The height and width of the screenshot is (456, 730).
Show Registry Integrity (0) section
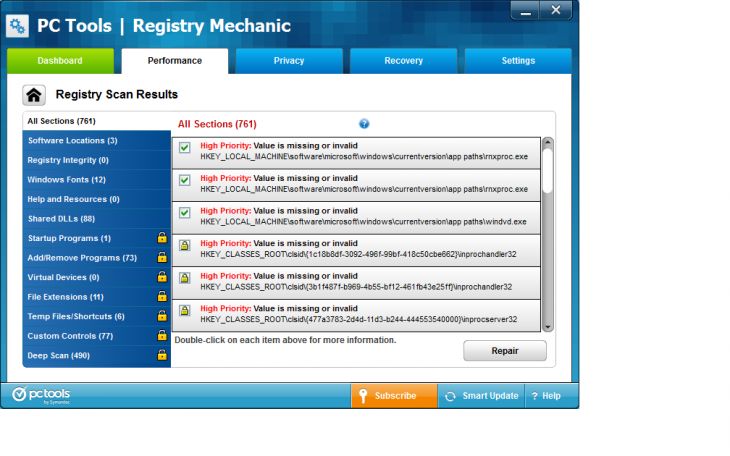97,160
